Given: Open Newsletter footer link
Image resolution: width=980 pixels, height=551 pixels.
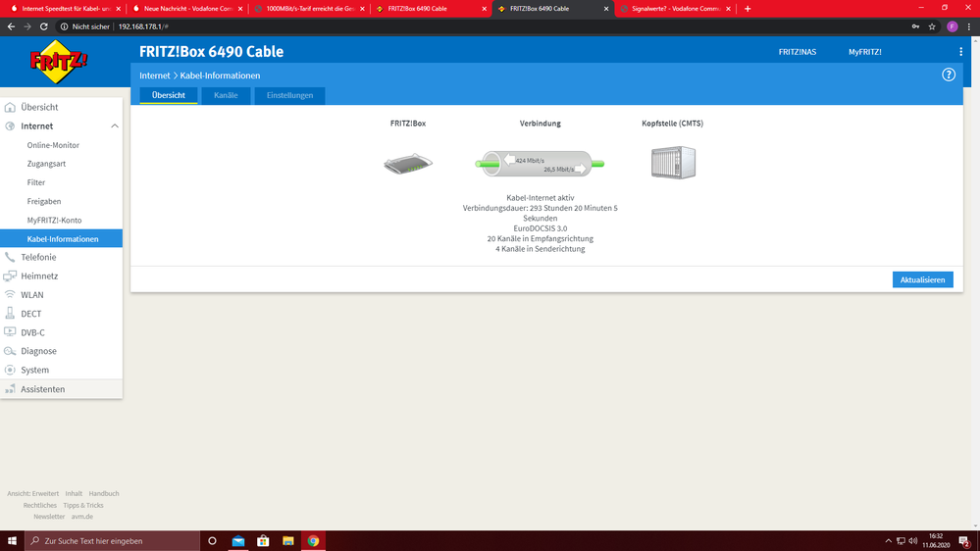Looking at the screenshot, I should pos(49,517).
